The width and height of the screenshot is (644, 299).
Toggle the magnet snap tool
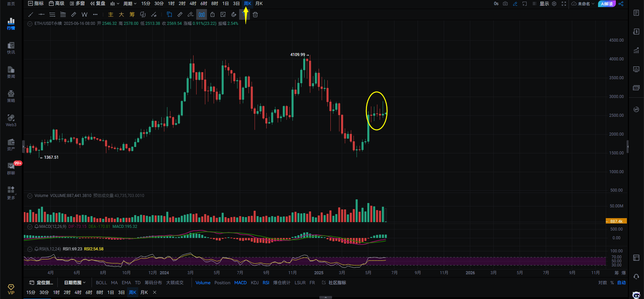[234, 14]
